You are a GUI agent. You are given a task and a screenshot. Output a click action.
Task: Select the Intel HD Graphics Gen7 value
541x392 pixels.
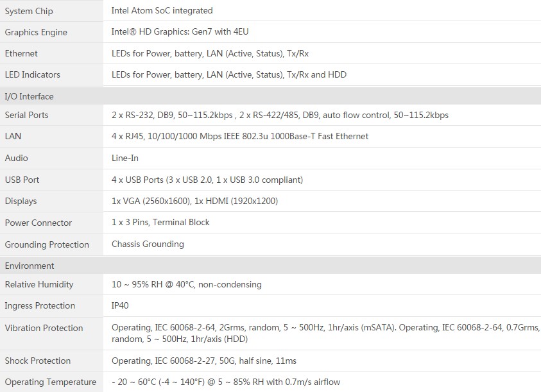pyautogui.click(x=180, y=31)
